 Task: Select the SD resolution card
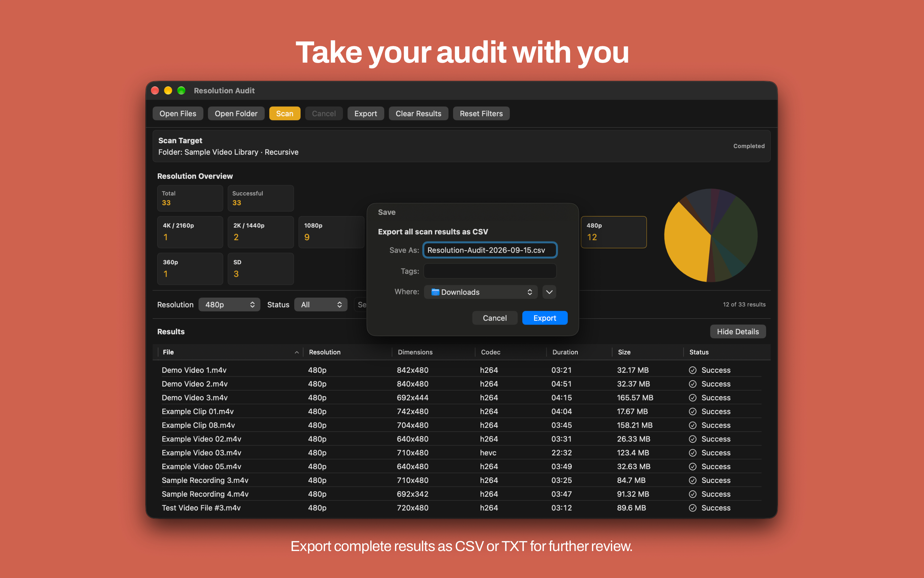point(261,269)
